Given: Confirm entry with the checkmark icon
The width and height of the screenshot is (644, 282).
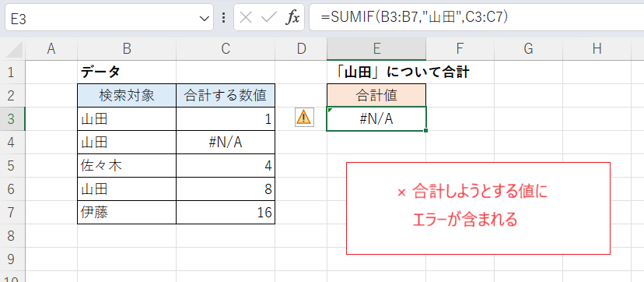Looking at the screenshot, I should click(x=269, y=18).
